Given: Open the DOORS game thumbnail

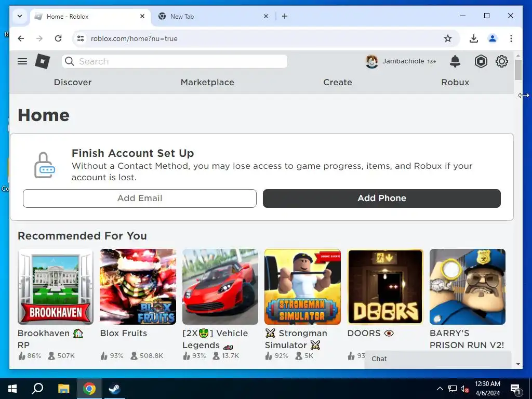Looking at the screenshot, I should 385,287.
